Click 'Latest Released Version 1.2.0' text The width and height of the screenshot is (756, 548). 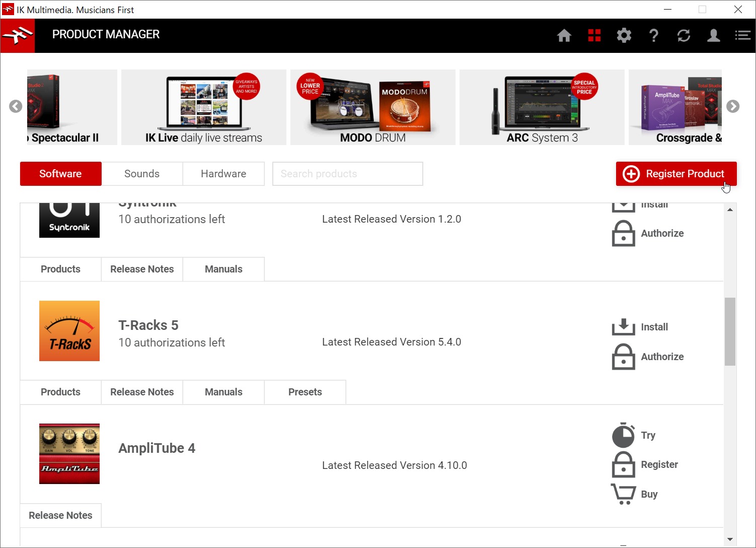(x=392, y=219)
